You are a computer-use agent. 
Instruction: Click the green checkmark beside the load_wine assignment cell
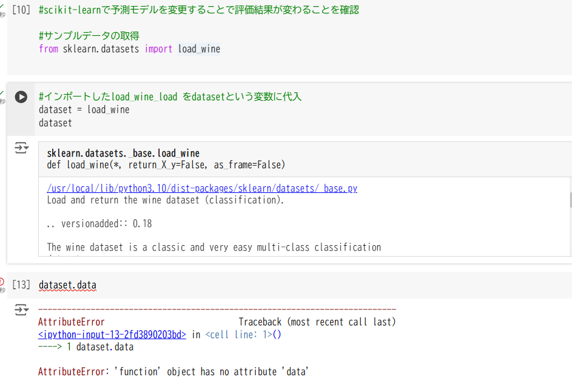[2, 93]
